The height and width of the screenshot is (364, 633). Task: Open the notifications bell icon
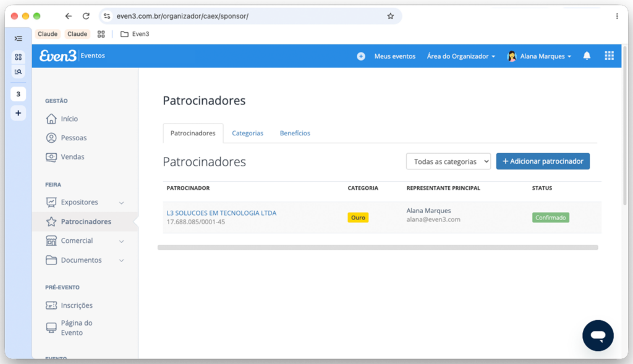click(x=587, y=56)
